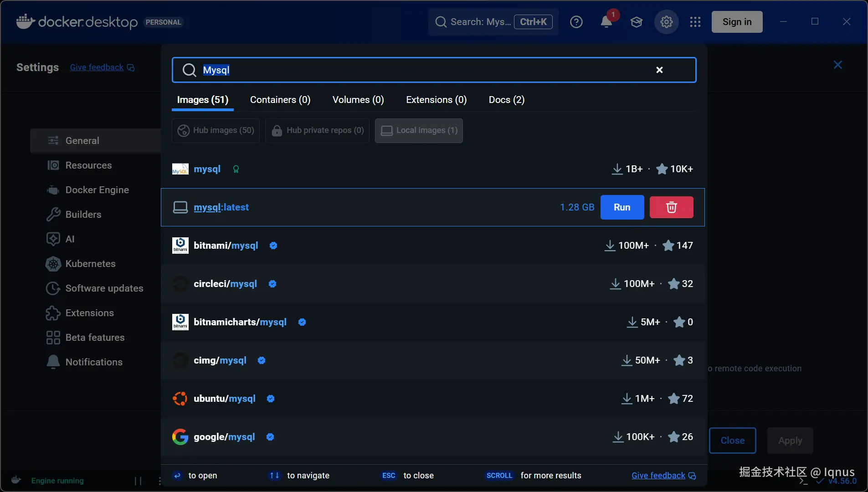This screenshot has height=492, width=868.
Task: Click the cimg/mysql verified publisher badge
Action: click(262, 360)
